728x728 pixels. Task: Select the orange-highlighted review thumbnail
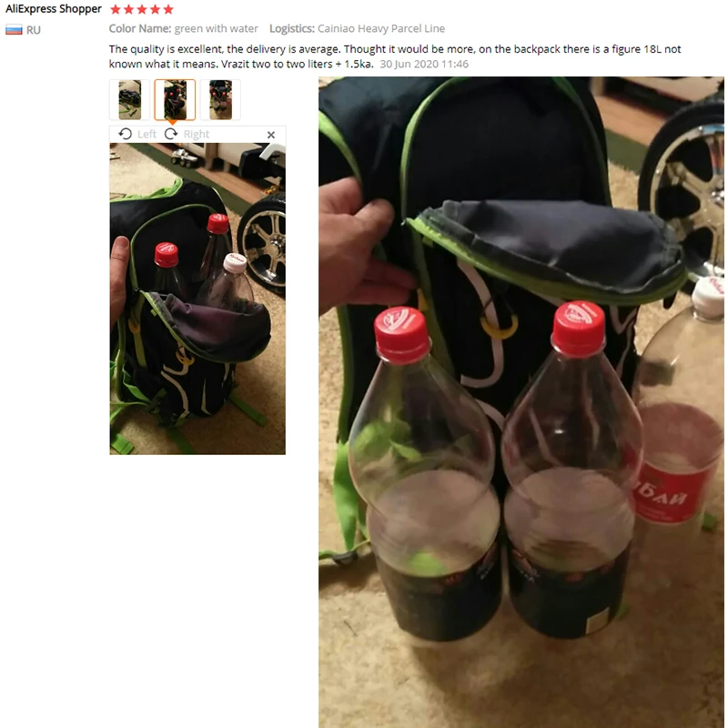click(175, 100)
